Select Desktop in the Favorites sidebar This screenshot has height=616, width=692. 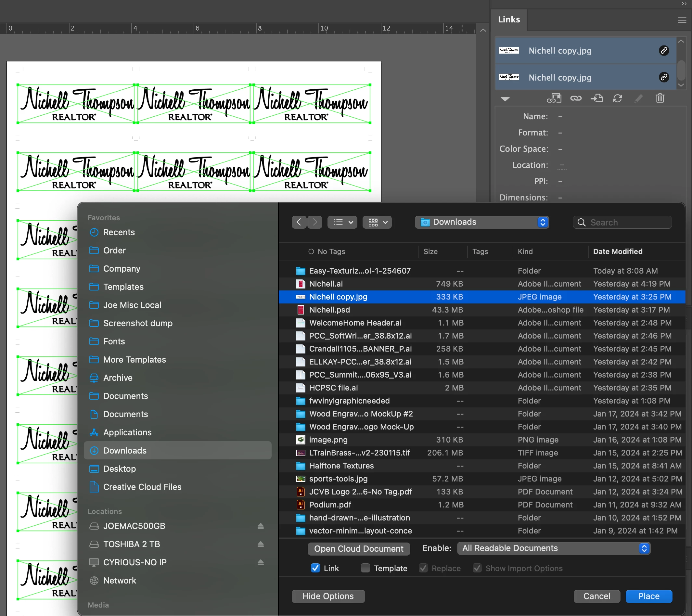[x=120, y=469]
